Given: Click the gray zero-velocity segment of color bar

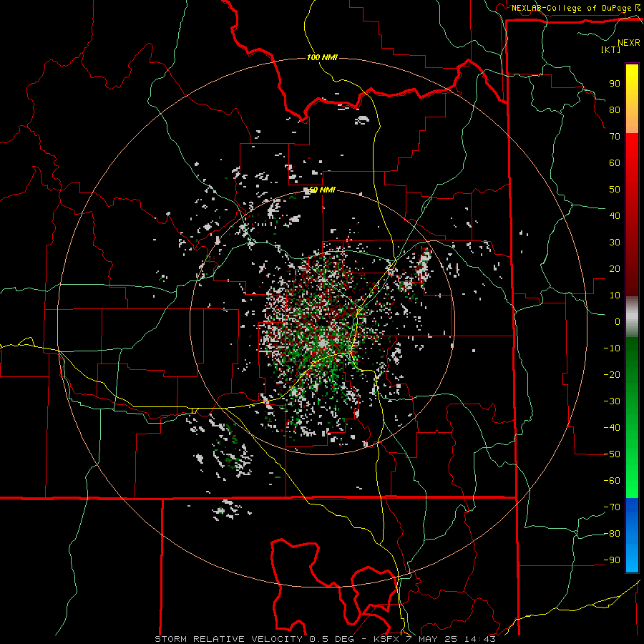Looking at the screenshot, I should point(632,317).
